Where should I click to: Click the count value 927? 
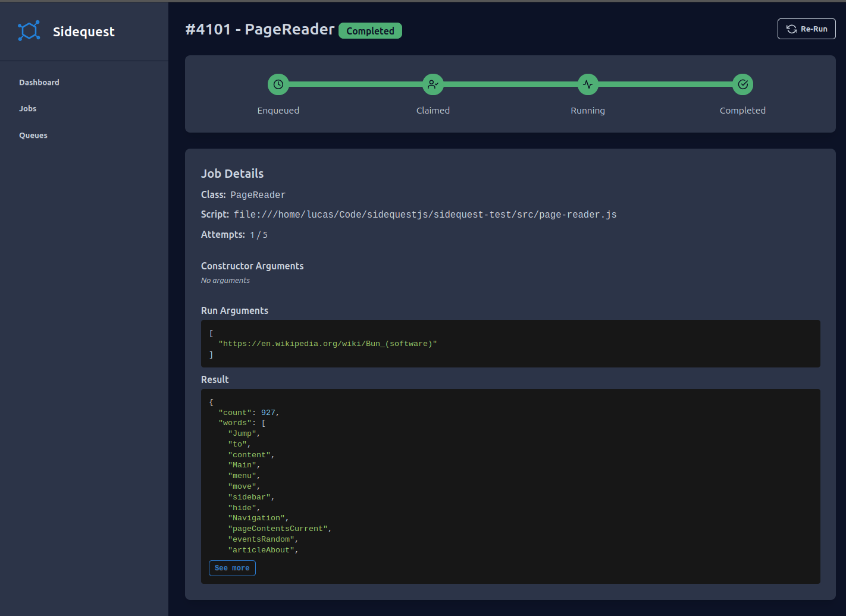[268, 413]
